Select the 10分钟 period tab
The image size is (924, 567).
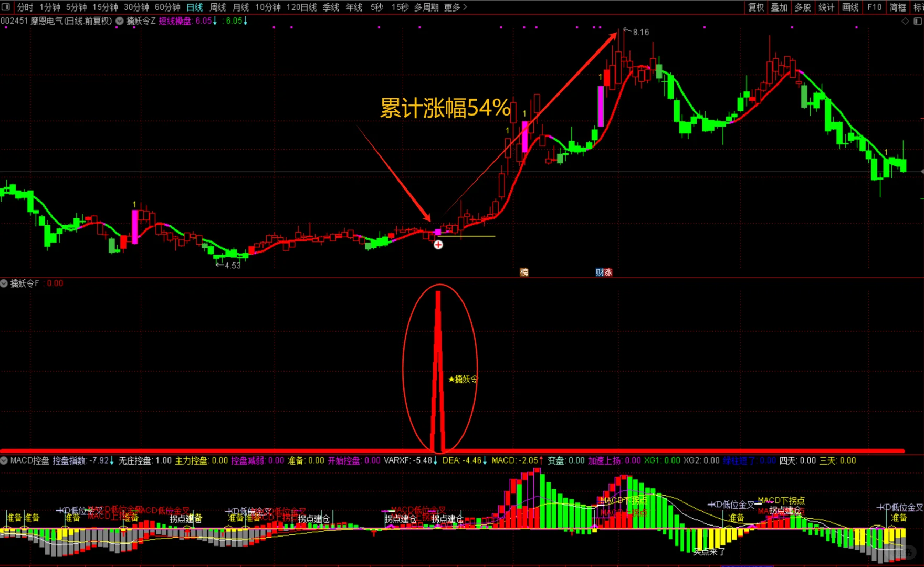(268, 7)
